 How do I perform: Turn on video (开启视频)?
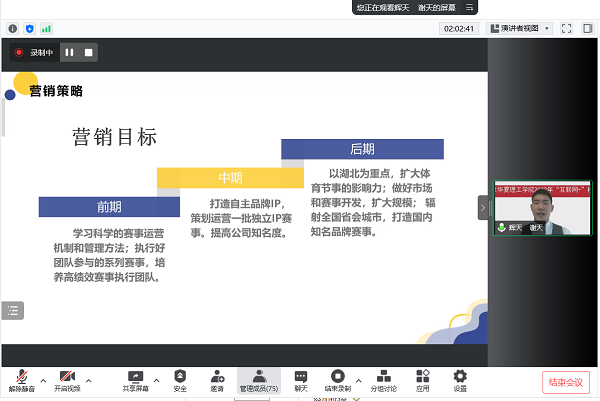(67, 380)
